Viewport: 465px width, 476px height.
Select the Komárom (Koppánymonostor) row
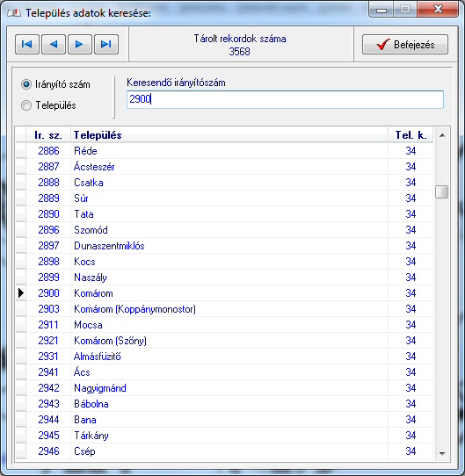coord(224,309)
